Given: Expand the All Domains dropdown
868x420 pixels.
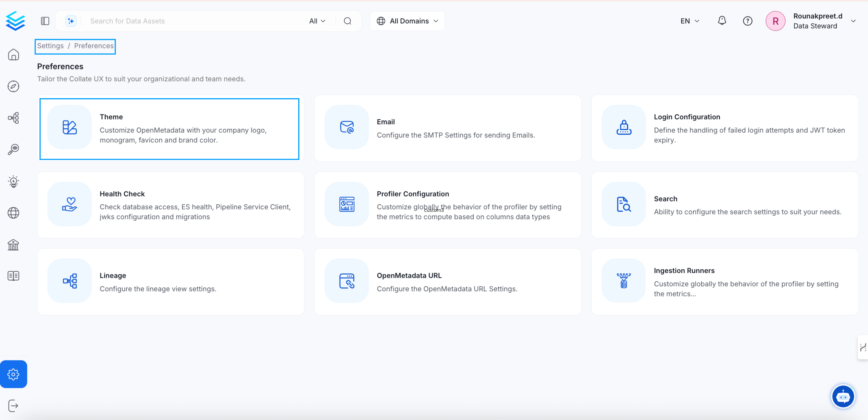Looking at the screenshot, I should click(407, 21).
